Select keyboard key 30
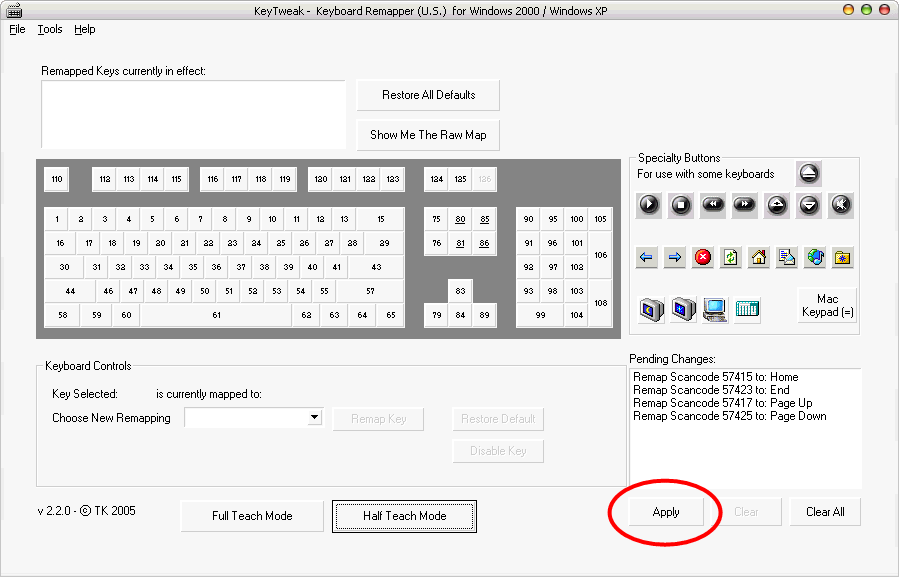Viewport: 899px width, 577px height. point(64,267)
